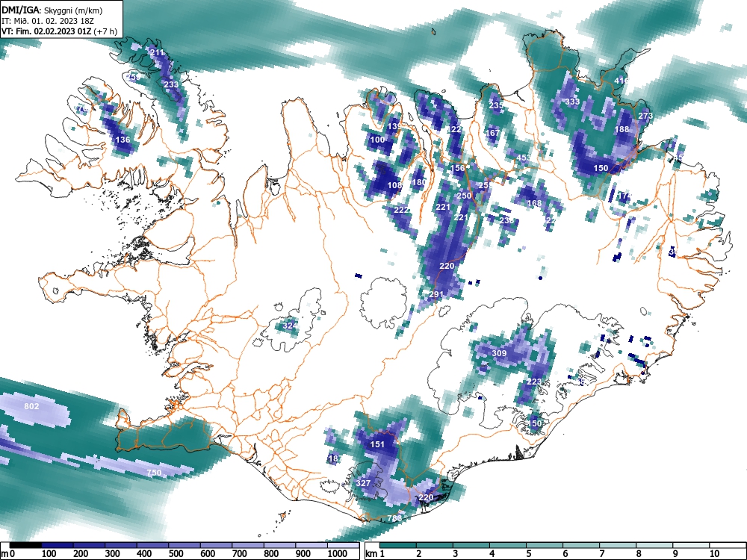Viewport: 747px width, 560px height.
Task: Click the "IT: Mið. 01. 02. 2023 18Z" line
Action: click(x=48, y=21)
